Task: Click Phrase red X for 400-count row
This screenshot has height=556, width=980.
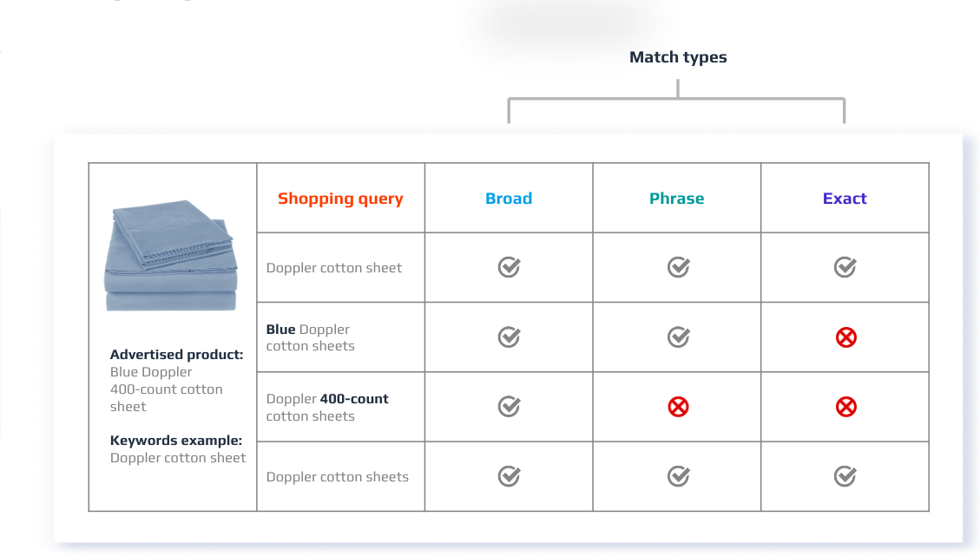Action: pos(678,407)
